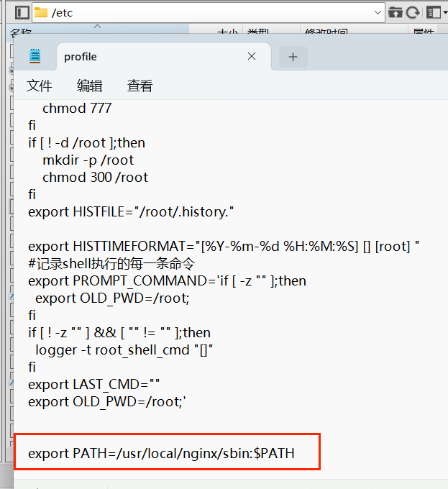Open the view layout options icon

pyautogui.click(x=434, y=13)
